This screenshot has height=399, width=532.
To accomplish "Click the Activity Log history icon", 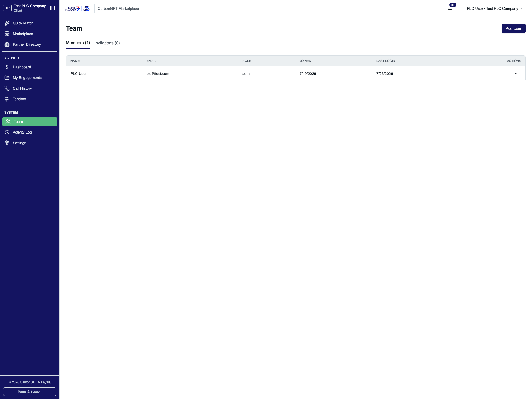I will coord(7,132).
